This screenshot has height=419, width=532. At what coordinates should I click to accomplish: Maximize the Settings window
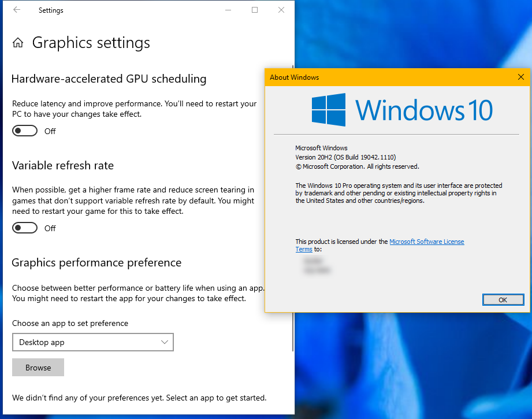255,10
